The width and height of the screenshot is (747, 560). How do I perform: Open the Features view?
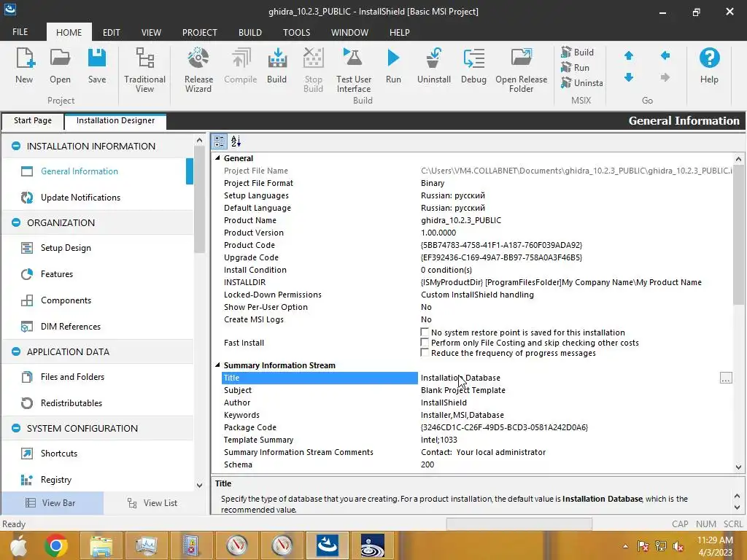click(57, 274)
